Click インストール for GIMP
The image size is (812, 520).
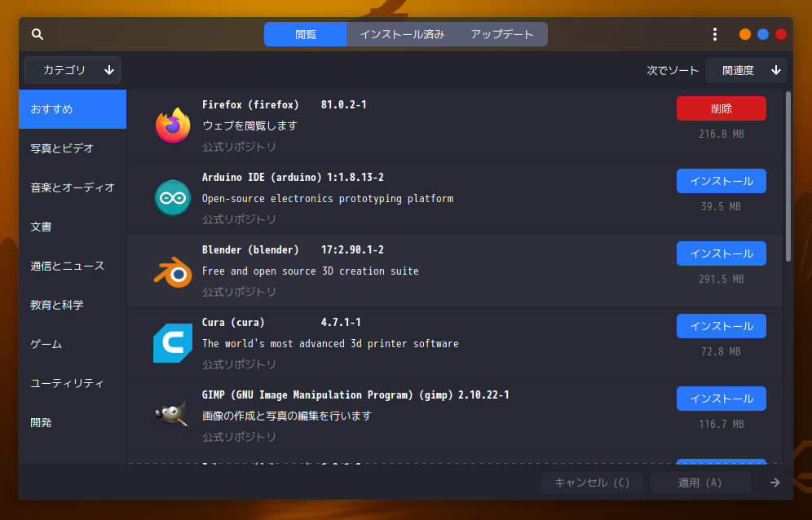(721, 399)
